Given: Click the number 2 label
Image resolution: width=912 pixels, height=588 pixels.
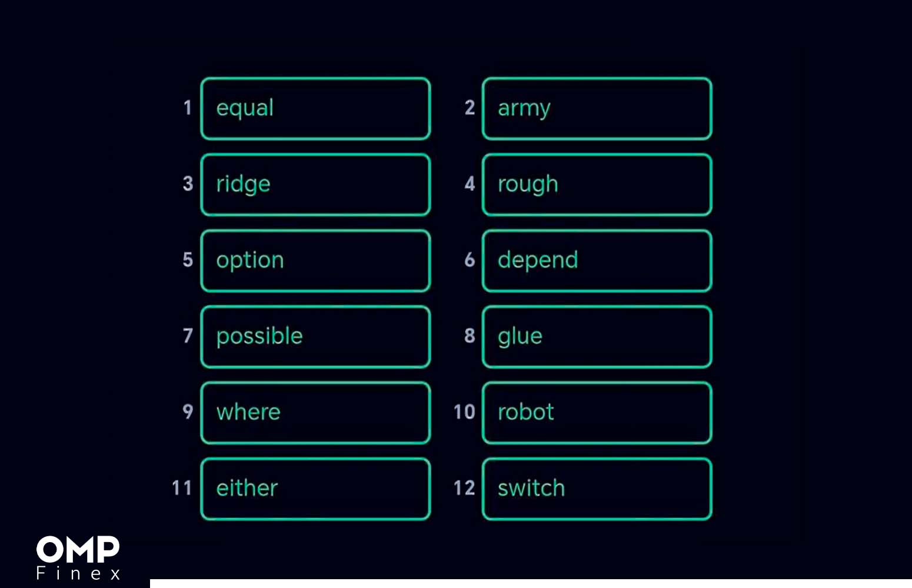Looking at the screenshot, I should pos(470,108).
